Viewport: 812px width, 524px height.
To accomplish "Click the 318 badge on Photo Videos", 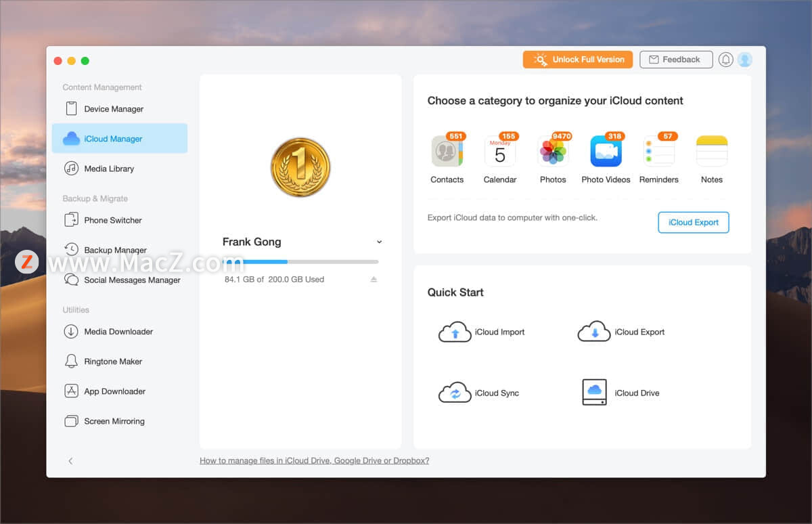I will pyautogui.click(x=614, y=136).
